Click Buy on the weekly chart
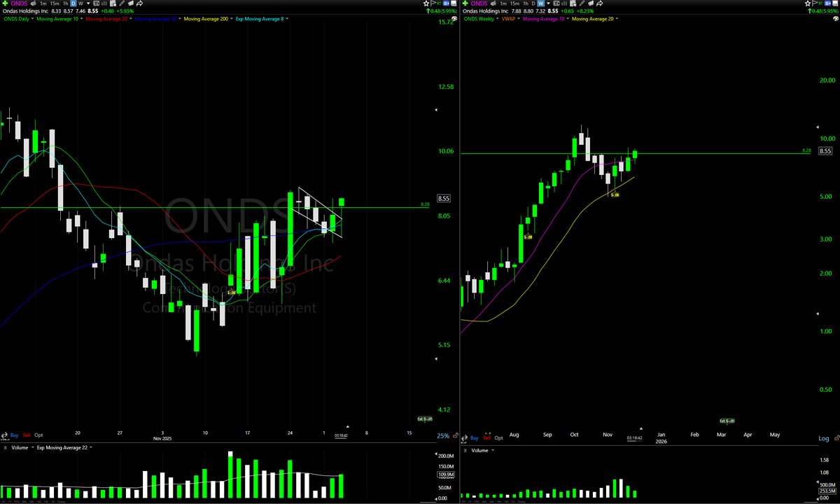 474,438
